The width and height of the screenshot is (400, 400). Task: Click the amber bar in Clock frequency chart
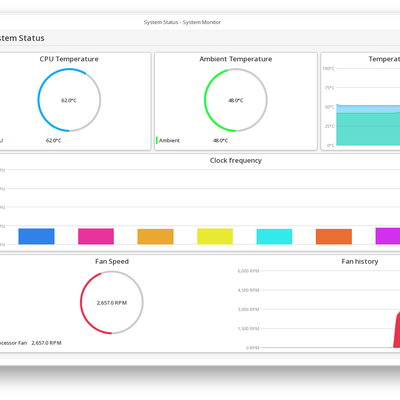(155, 237)
